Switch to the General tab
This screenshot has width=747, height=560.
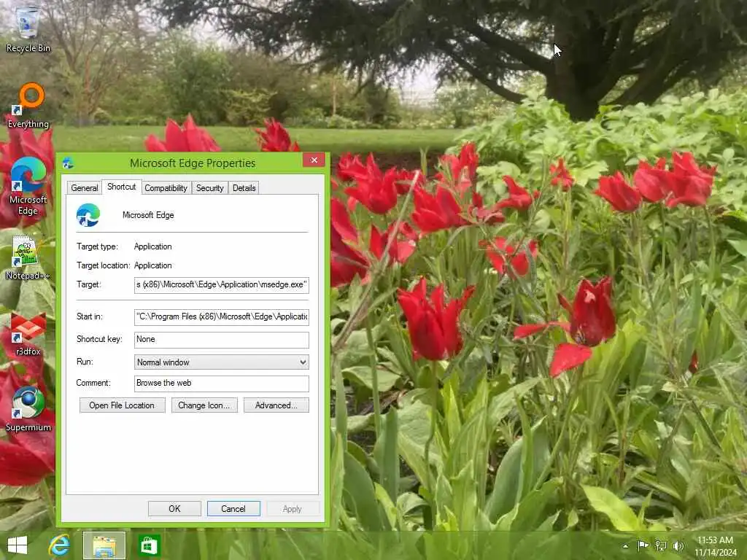[x=85, y=188]
